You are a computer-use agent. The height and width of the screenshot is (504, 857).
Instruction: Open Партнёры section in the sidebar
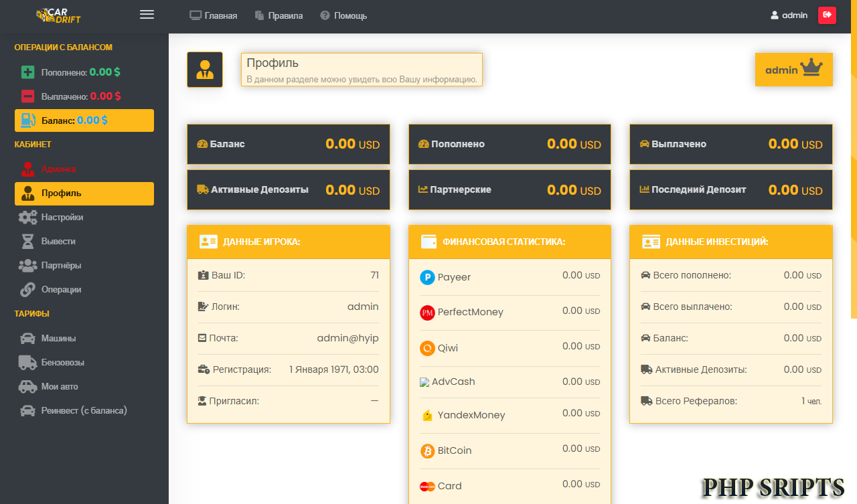click(61, 266)
